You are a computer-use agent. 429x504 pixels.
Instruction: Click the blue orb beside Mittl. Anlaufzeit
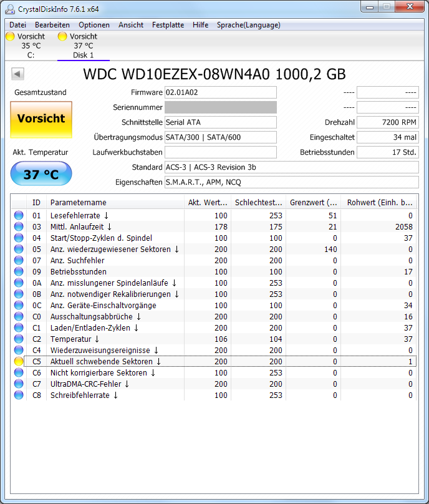click(19, 226)
